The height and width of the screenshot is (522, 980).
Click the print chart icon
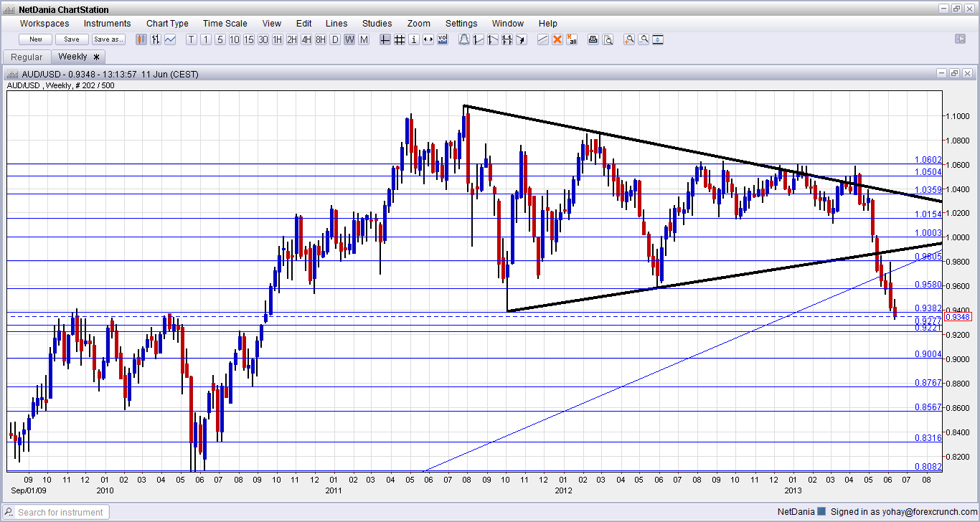(593, 39)
